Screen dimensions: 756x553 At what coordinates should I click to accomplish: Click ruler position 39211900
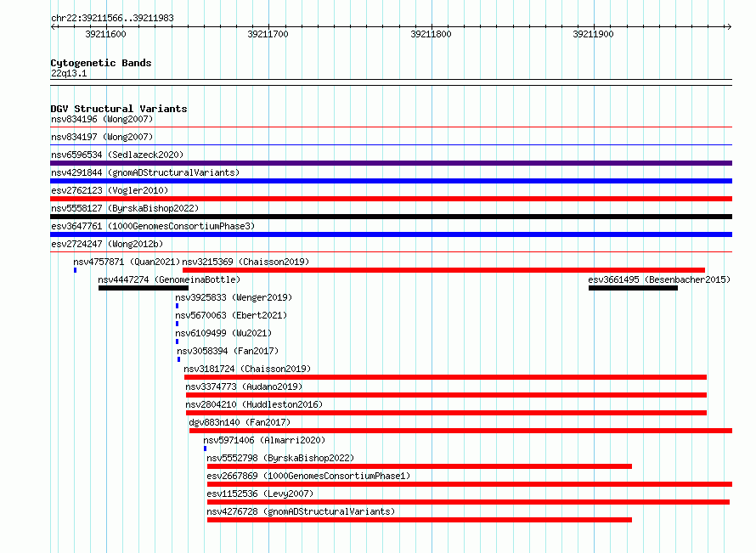tap(593, 34)
